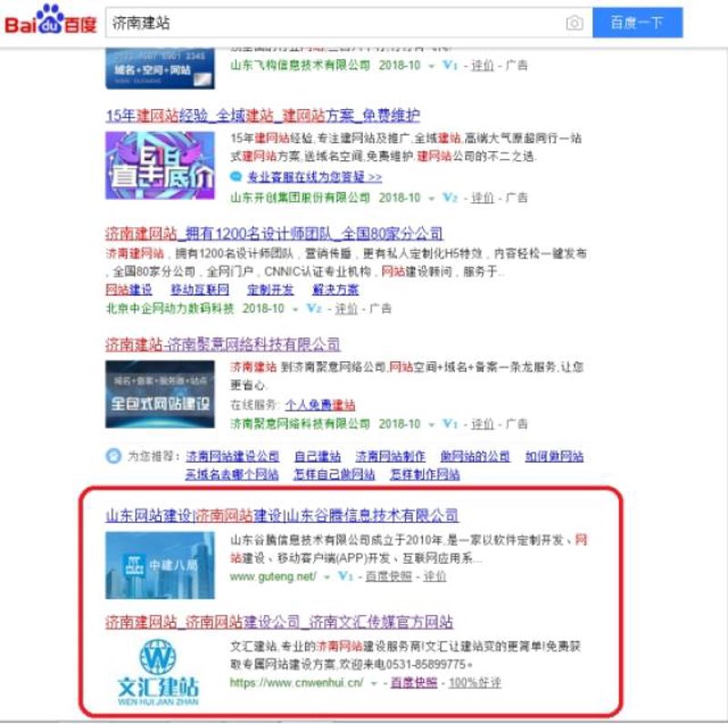Click 评价 on 济南聚意网络科技 result
728x724 pixels.
pyautogui.click(x=482, y=424)
